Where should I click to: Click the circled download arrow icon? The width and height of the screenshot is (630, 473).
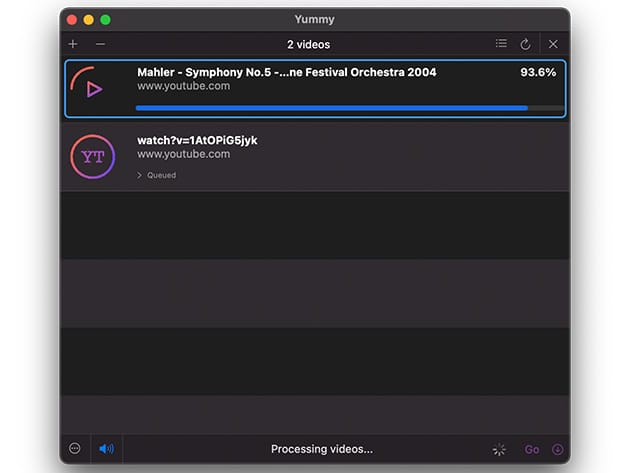557,449
